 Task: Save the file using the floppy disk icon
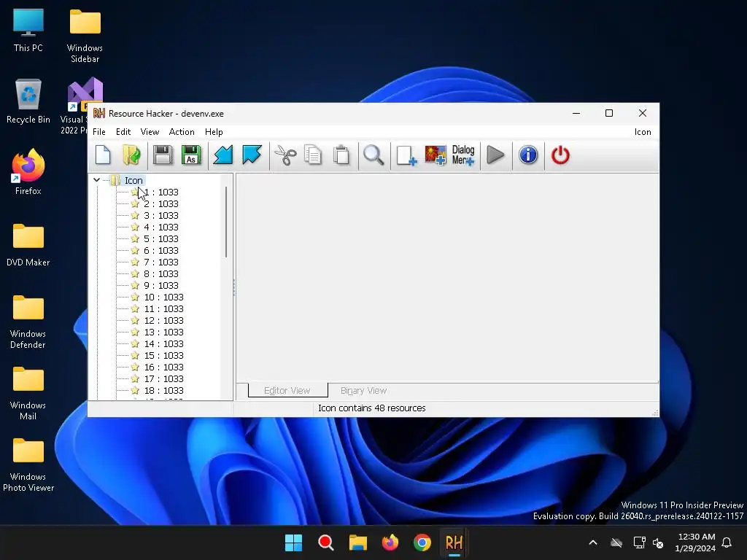tap(163, 155)
